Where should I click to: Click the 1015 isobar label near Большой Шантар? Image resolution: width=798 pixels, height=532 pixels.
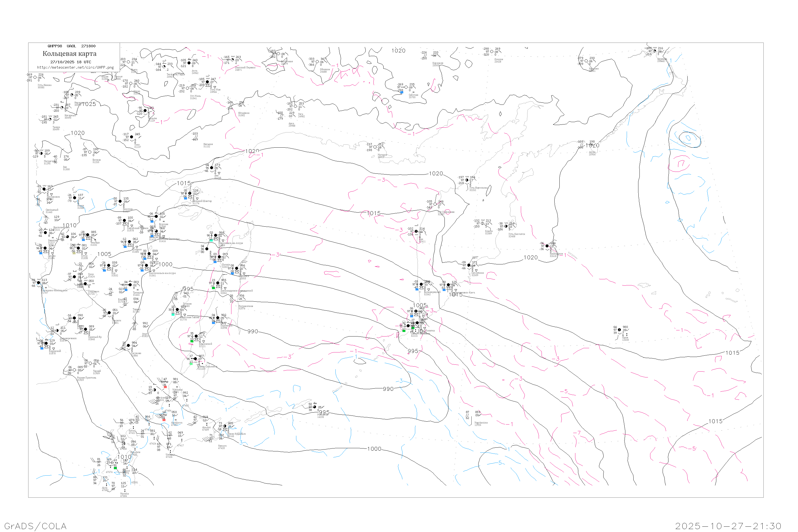tap(184, 183)
